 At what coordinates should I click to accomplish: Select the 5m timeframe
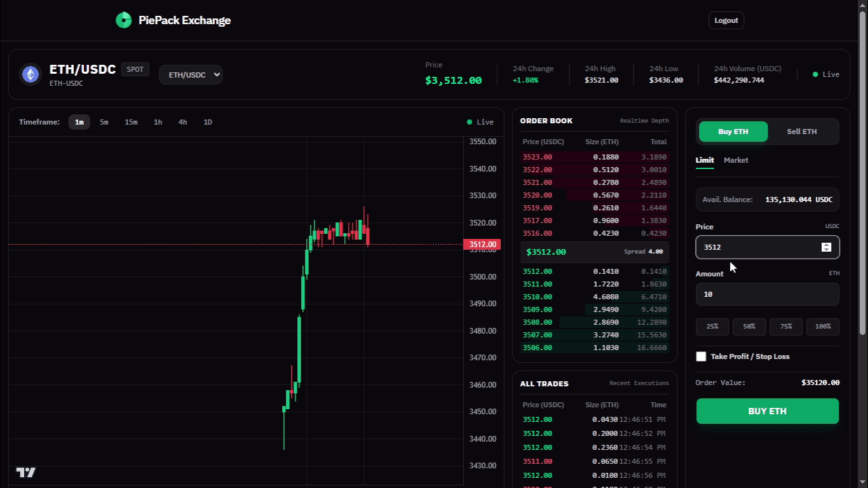click(104, 122)
